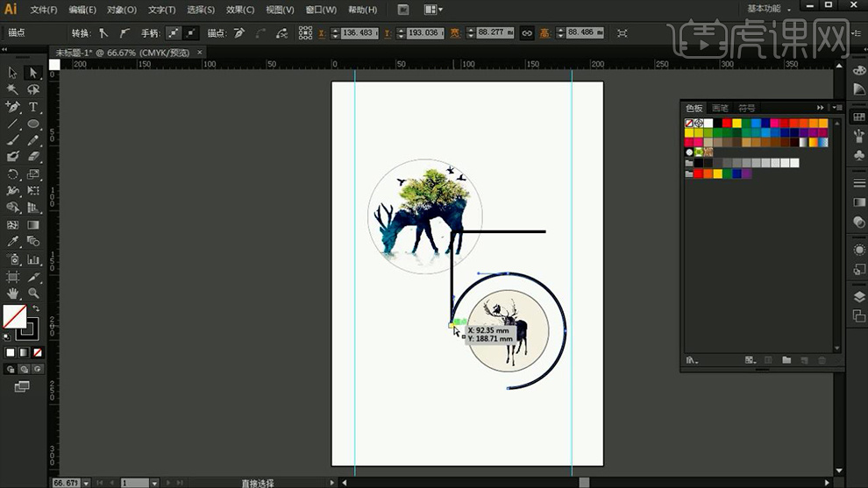Select the Hand tool
Image resolution: width=868 pixels, height=488 pixels.
(x=12, y=294)
